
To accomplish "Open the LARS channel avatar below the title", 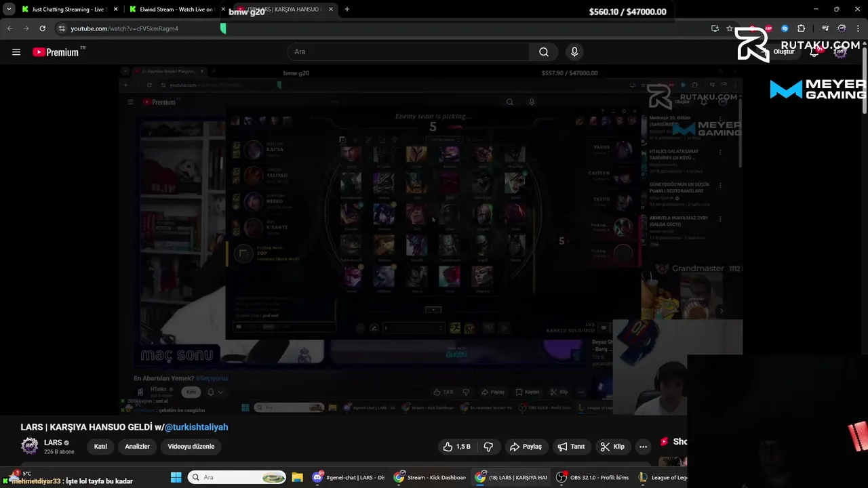I will 30,446.
